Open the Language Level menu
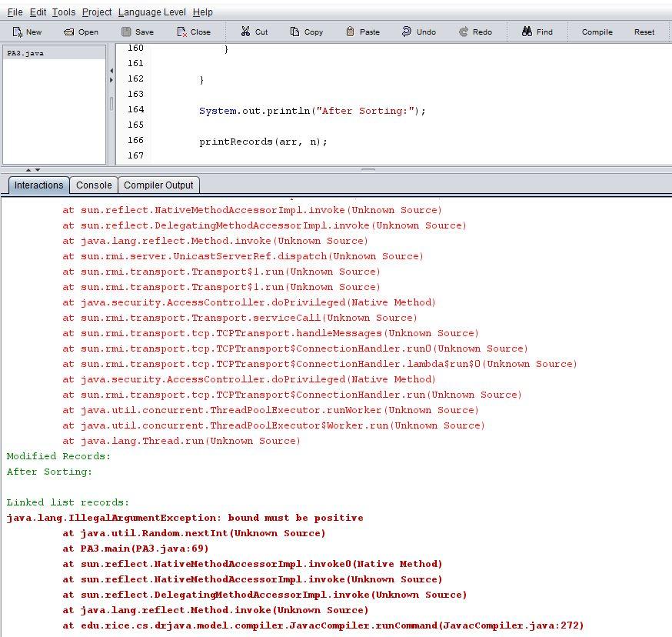The width and height of the screenshot is (672, 637). pyautogui.click(x=152, y=12)
